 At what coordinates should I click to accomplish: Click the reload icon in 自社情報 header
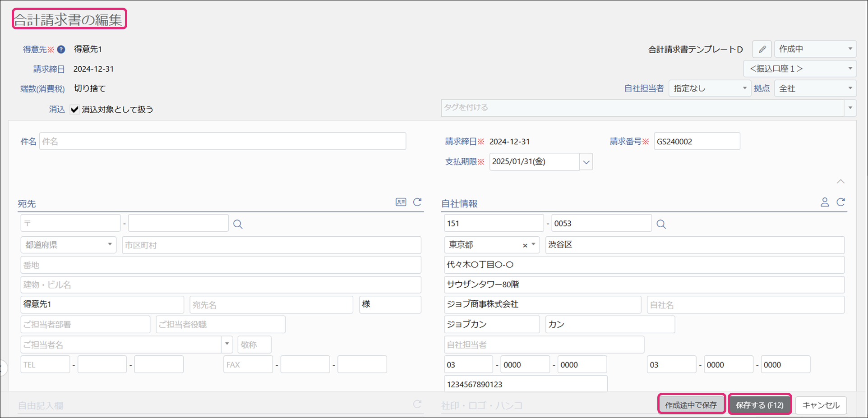[x=840, y=202]
